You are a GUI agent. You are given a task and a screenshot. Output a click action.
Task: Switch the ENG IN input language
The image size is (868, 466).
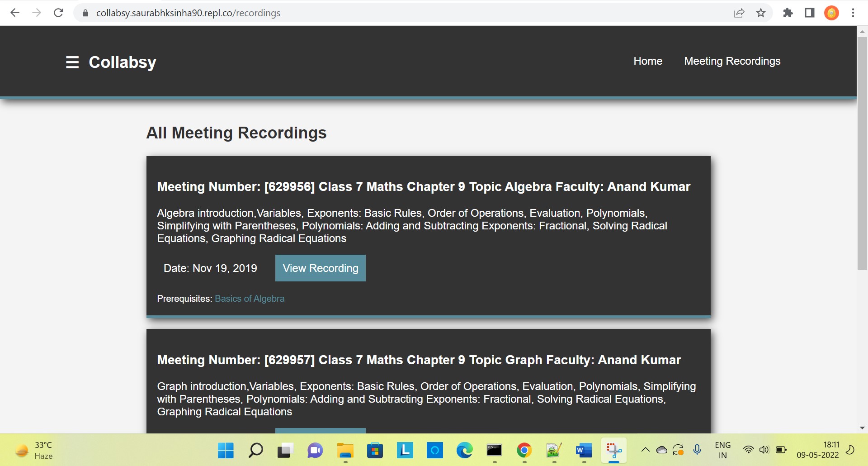723,451
